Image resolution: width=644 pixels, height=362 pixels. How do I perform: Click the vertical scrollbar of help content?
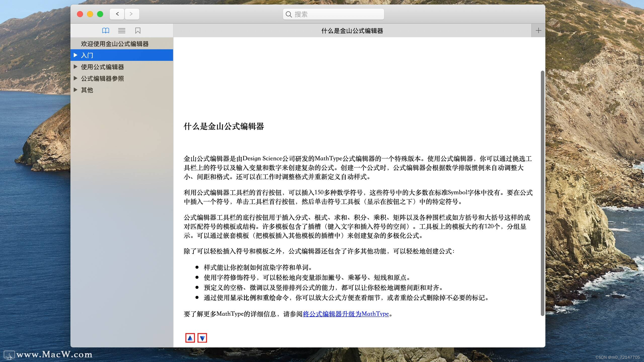click(x=542, y=193)
